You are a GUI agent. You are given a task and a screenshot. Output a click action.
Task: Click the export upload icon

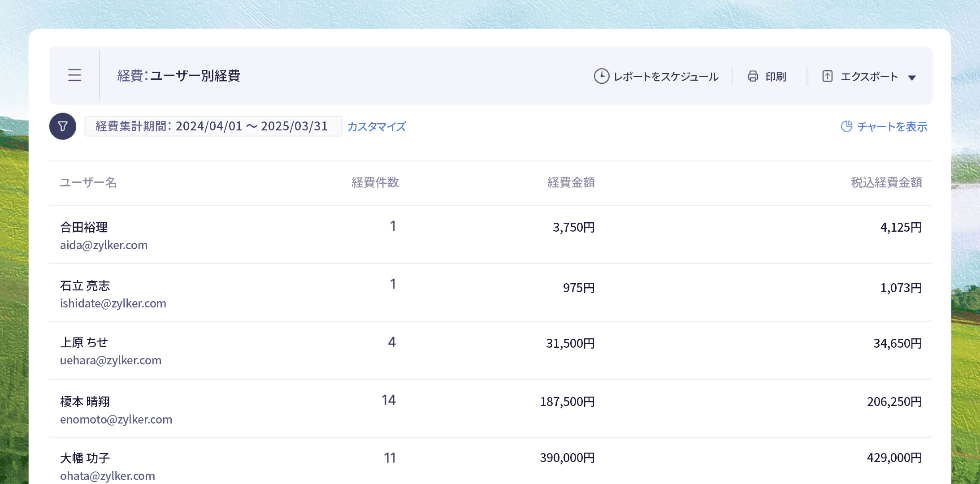(x=827, y=76)
